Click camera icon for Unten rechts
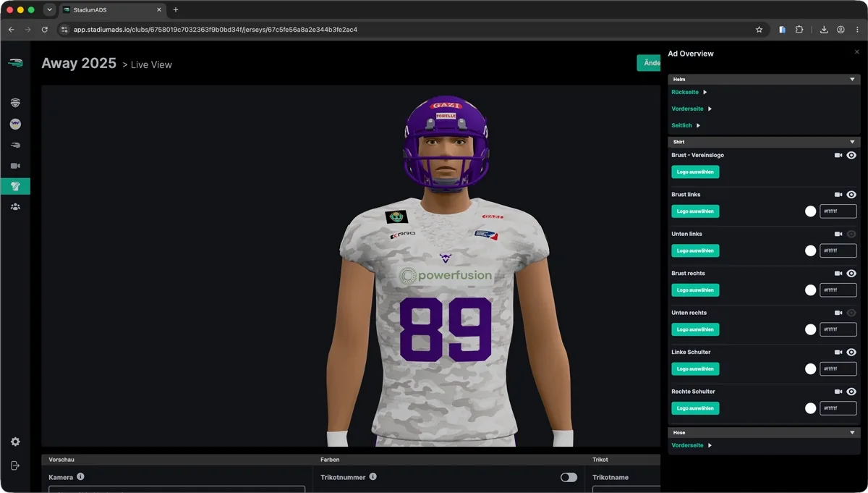868x493 pixels. [x=838, y=313]
